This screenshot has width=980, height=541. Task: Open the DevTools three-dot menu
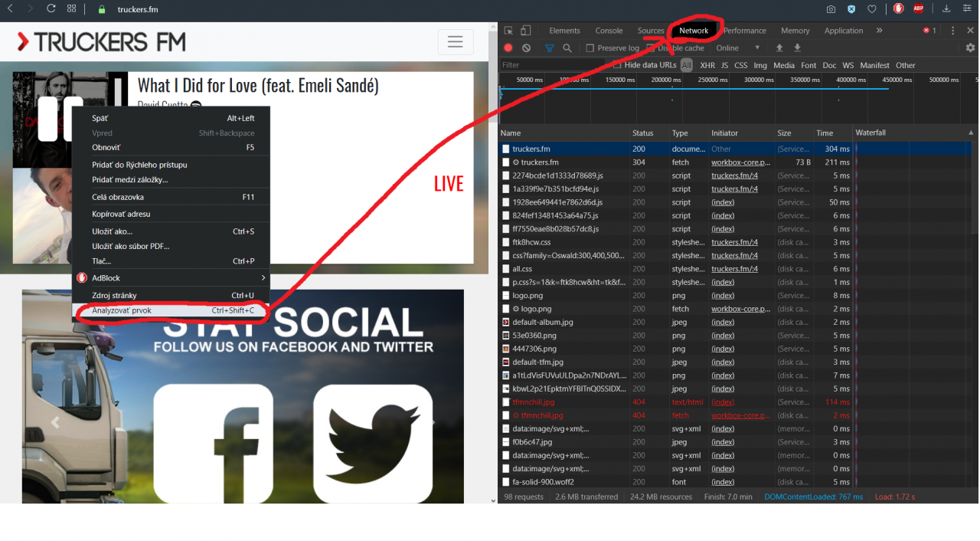click(x=952, y=31)
